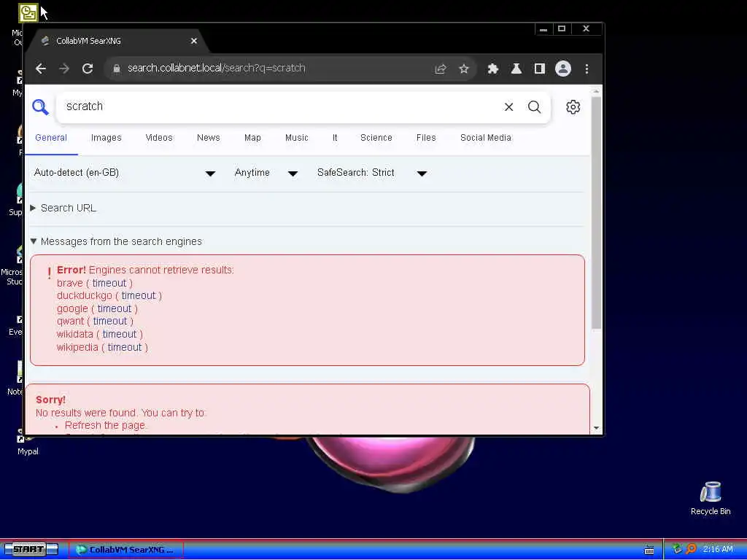This screenshot has height=560, width=747.
Task: Open the Chrome Labs flask icon
Action: pyautogui.click(x=516, y=69)
